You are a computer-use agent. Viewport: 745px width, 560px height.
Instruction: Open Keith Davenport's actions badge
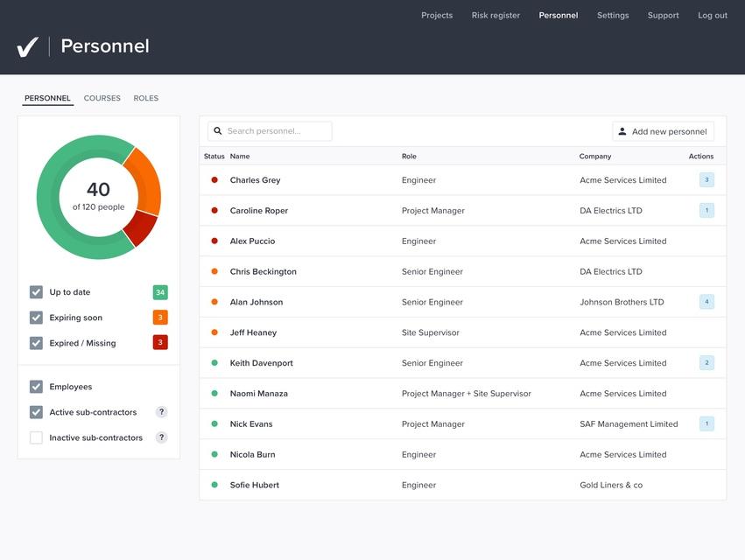[706, 363]
